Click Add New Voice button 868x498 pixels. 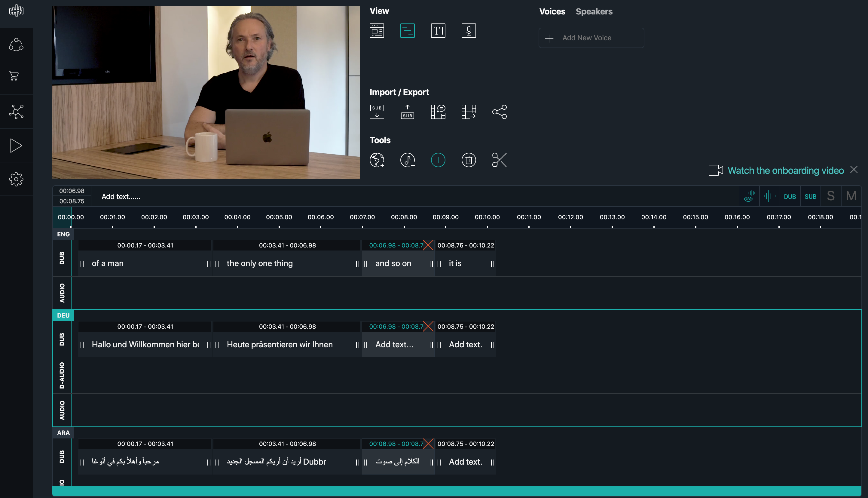[591, 38]
